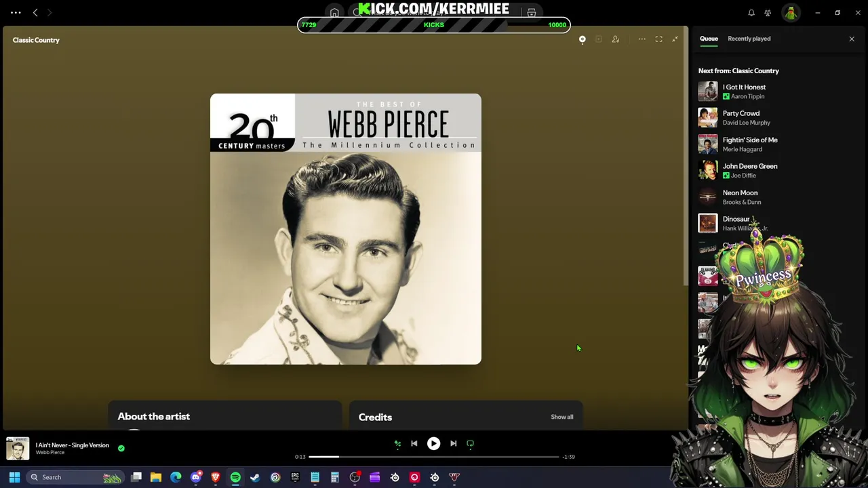Open the Notepad taskbar icon
This screenshot has width=868, height=488.
coord(315,477)
